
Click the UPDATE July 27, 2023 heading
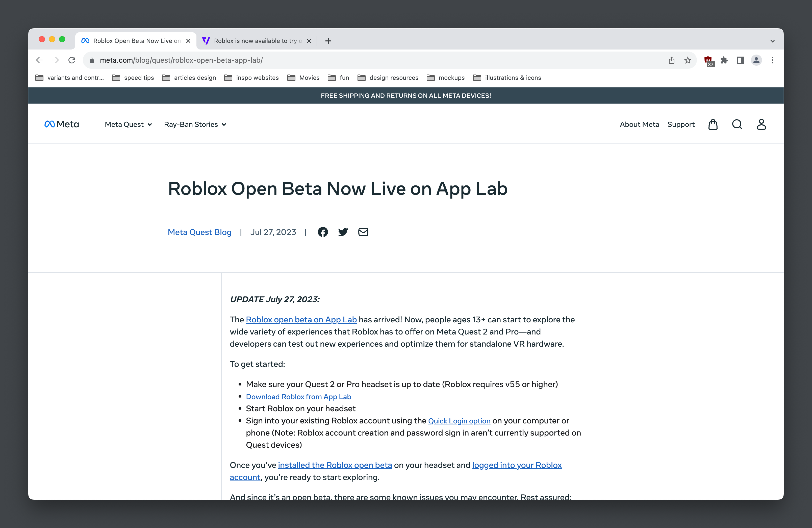[x=275, y=299]
